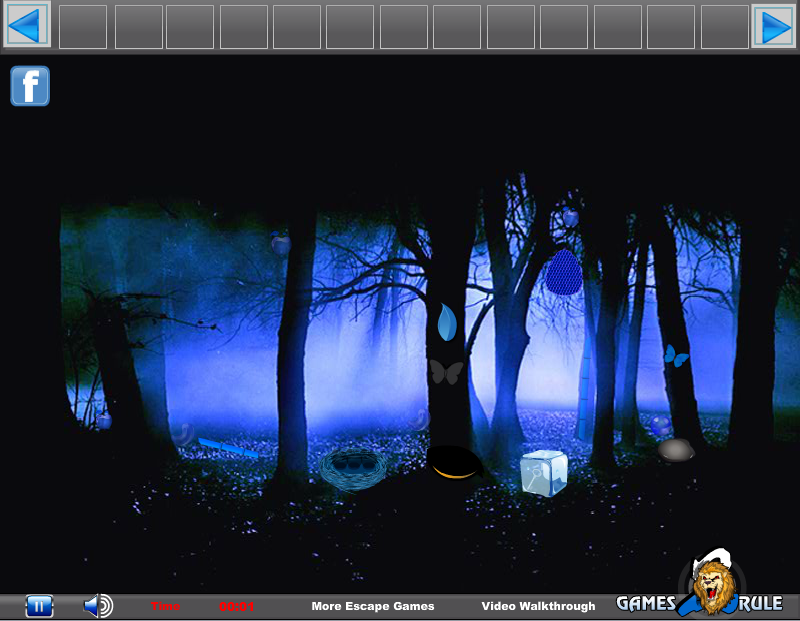Image resolution: width=800 pixels, height=621 pixels.
Task: Click the upright bamboo stalk between trees
Action: [x=585, y=390]
